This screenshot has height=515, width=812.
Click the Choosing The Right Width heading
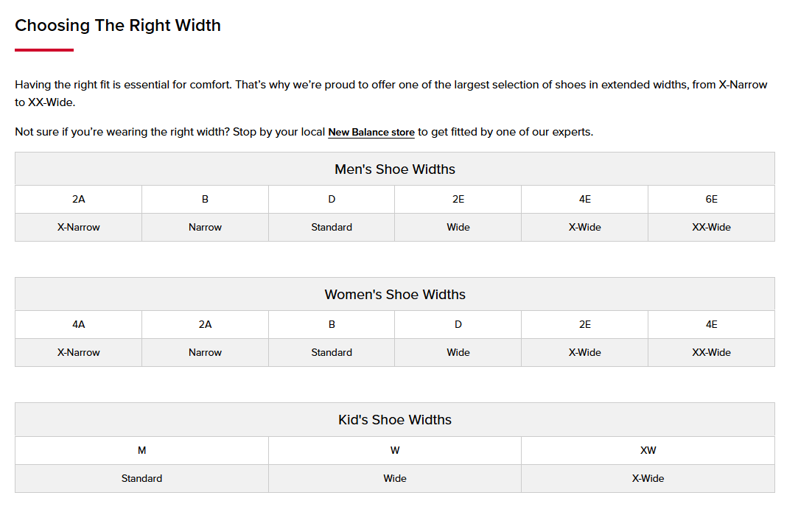(118, 26)
